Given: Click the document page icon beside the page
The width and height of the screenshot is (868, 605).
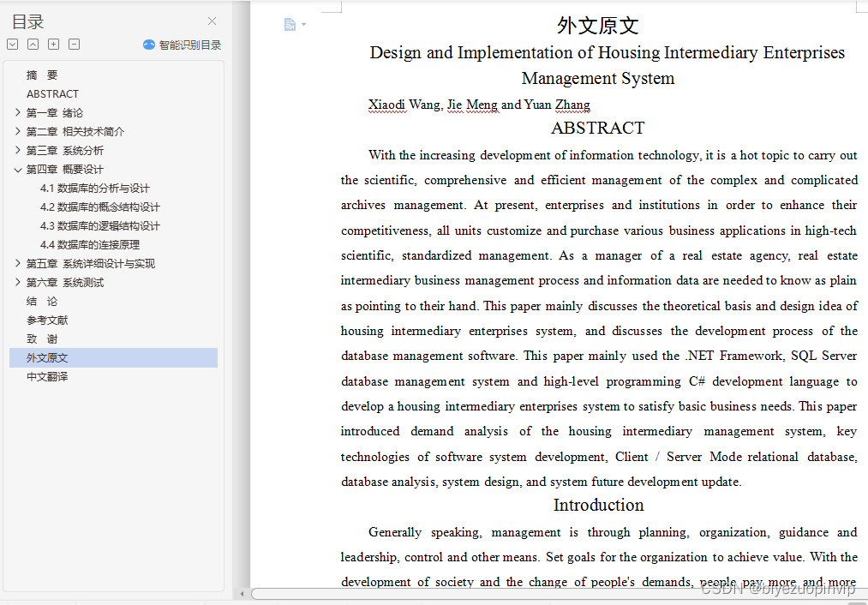Looking at the screenshot, I should 290,24.
